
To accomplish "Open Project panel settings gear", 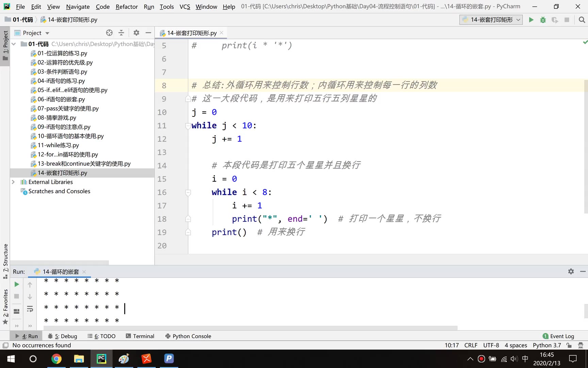I will pyautogui.click(x=136, y=33).
